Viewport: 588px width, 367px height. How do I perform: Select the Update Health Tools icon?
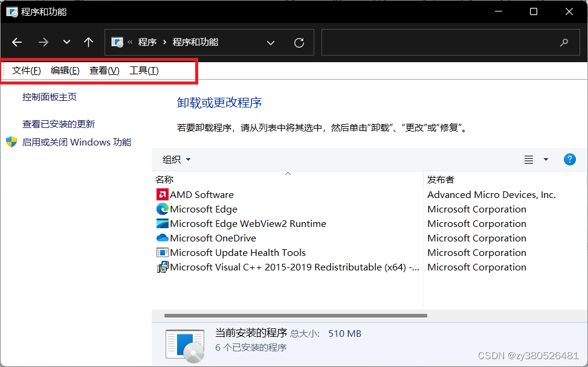click(x=163, y=253)
